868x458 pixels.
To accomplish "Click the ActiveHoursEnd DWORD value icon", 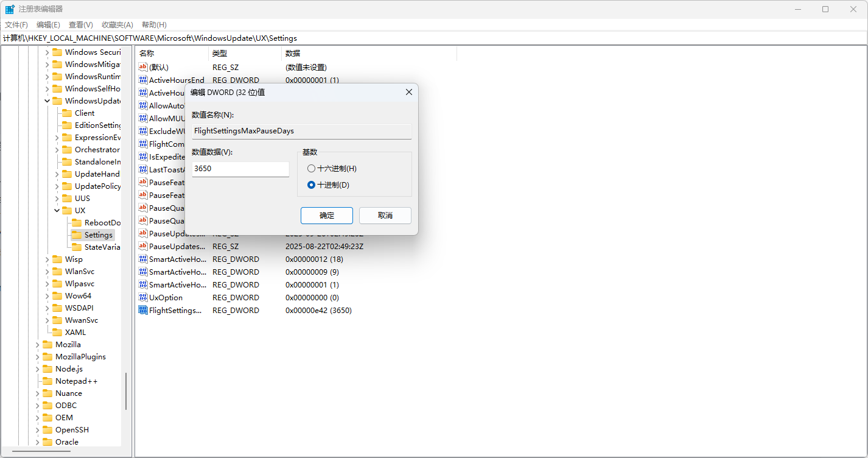I will pyautogui.click(x=143, y=80).
